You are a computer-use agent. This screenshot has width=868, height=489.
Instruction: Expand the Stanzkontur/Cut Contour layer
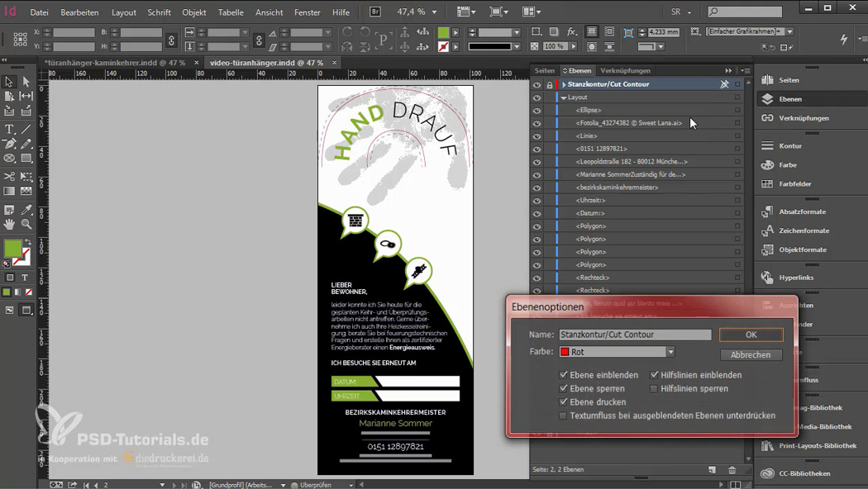[x=564, y=84]
